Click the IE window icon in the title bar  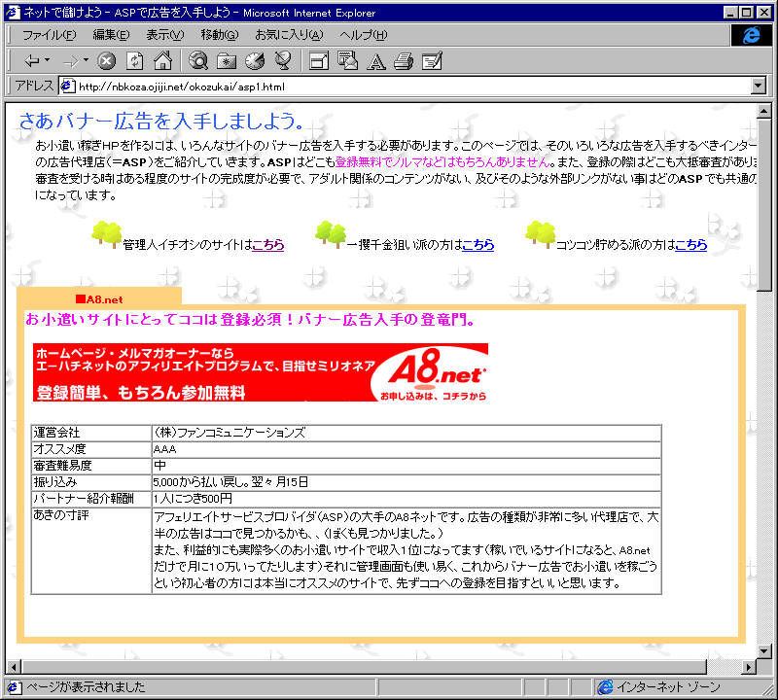pyautogui.click(x=13, y=13)
